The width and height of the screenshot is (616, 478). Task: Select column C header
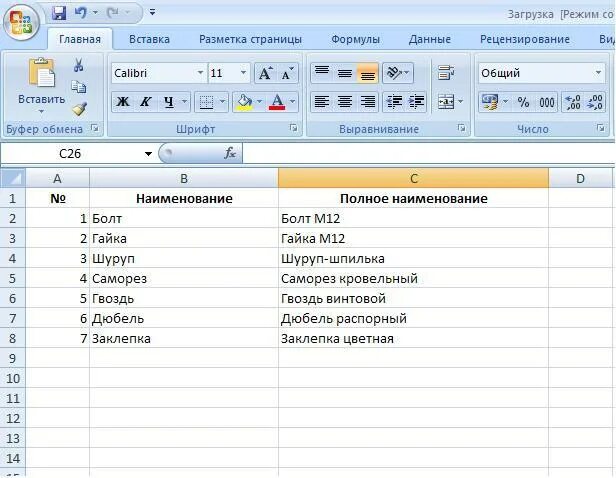(413, 179)
